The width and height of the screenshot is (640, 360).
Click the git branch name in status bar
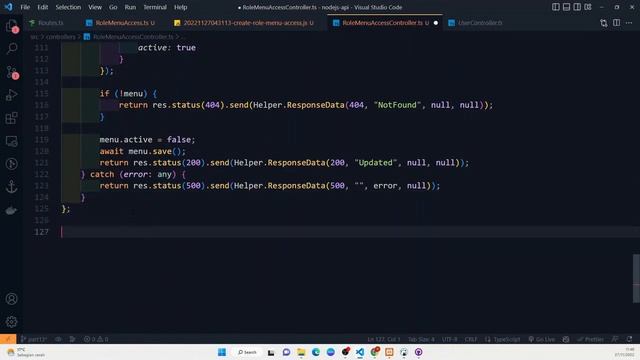click(34, 339)
